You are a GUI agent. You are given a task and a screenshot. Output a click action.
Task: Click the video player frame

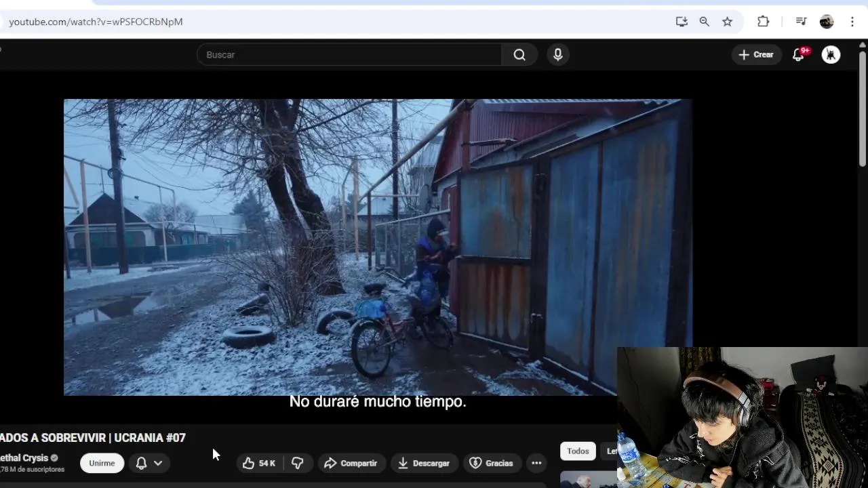click(378, 247)
